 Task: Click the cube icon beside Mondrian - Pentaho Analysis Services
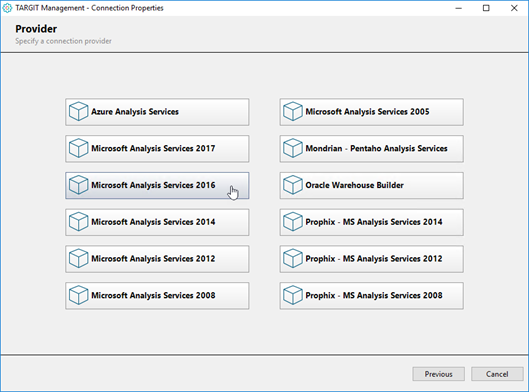click(x=293, y=148)
